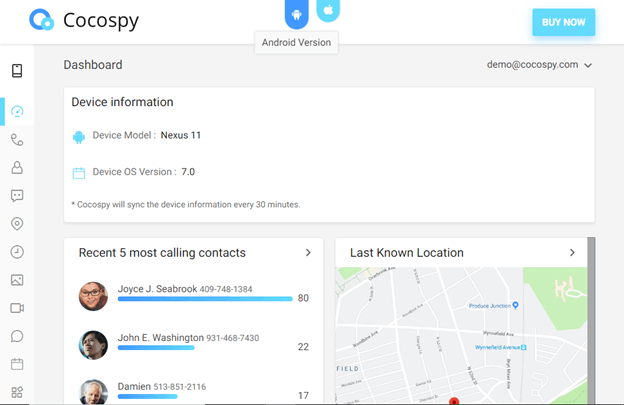Click Damien's contact avatar
Image resolution: width=624 pixels, height=405 pixels.
click(x=93, y=392)
